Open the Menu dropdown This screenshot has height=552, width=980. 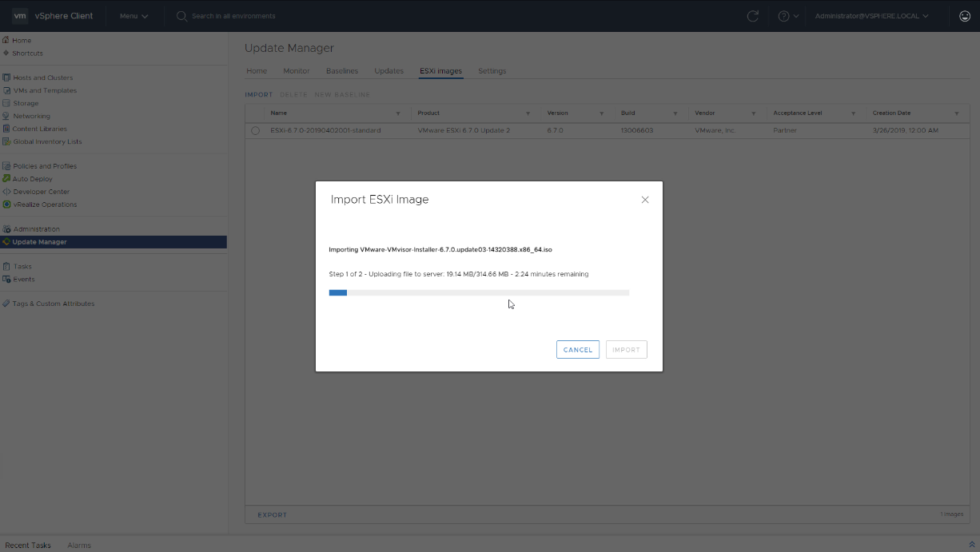[133, 16]
